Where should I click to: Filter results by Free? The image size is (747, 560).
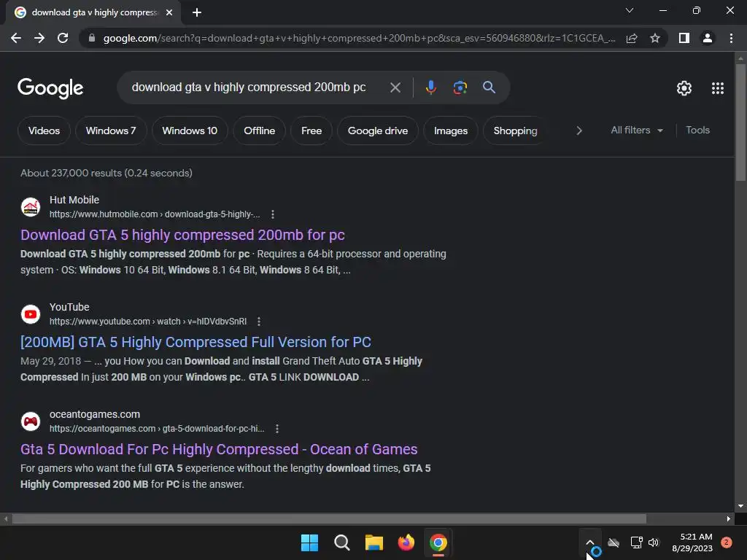311,131
